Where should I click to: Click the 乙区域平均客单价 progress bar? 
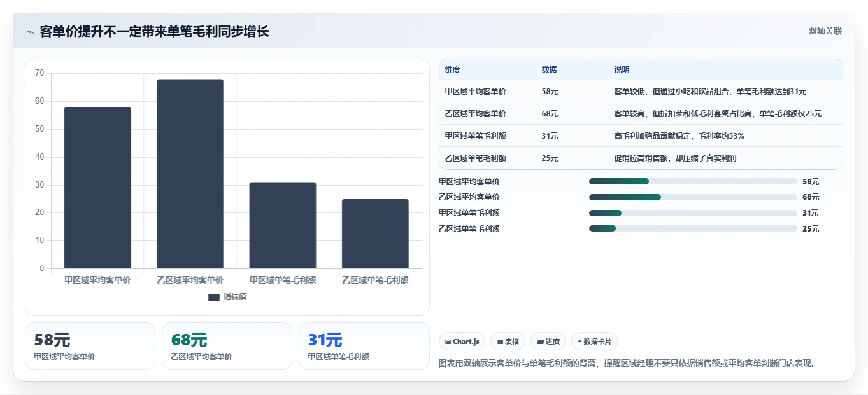693,197
